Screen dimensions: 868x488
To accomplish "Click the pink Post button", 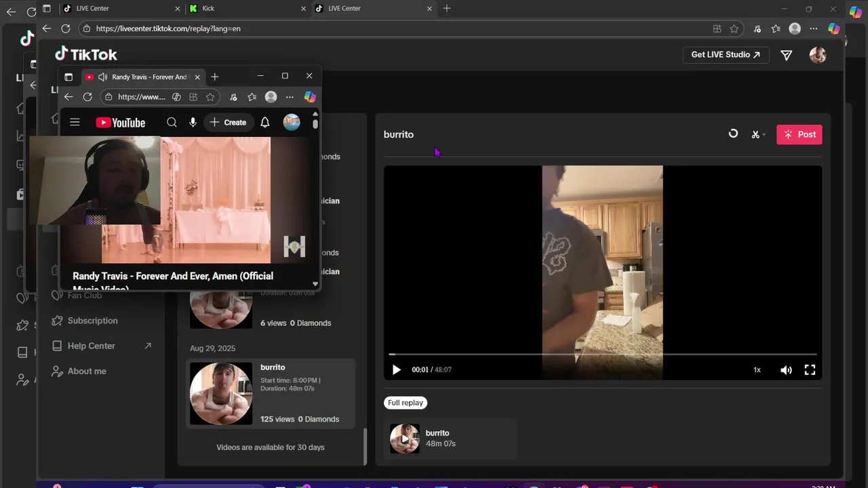I will click(800, 134).
